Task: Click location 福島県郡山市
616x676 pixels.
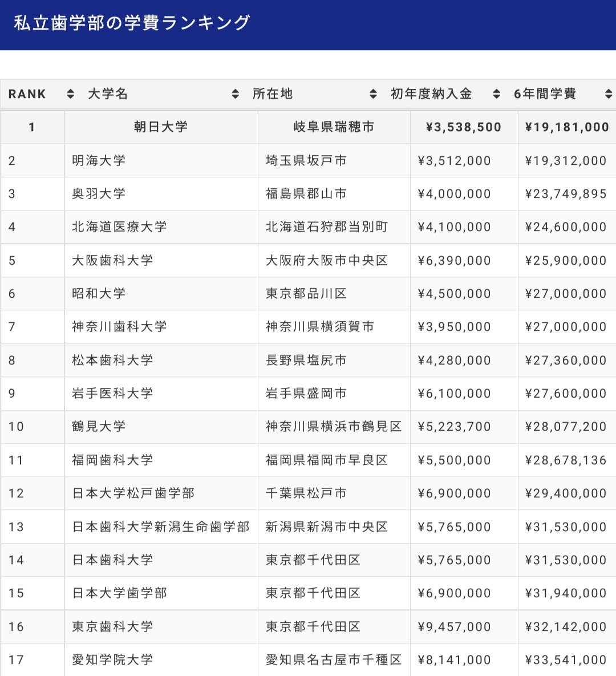Action: tap(306, 193)
